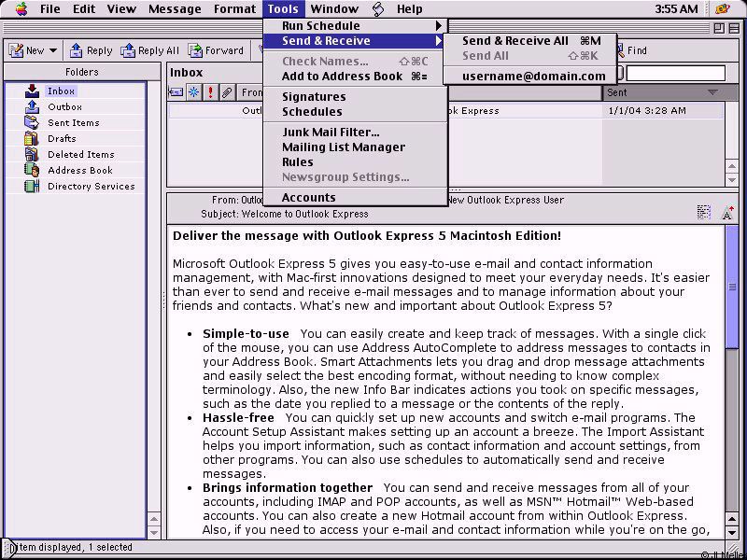The width and height of the screenshot is (747, 560).
Task: Sort messages by Sent column header
Action: click(663, 92)
